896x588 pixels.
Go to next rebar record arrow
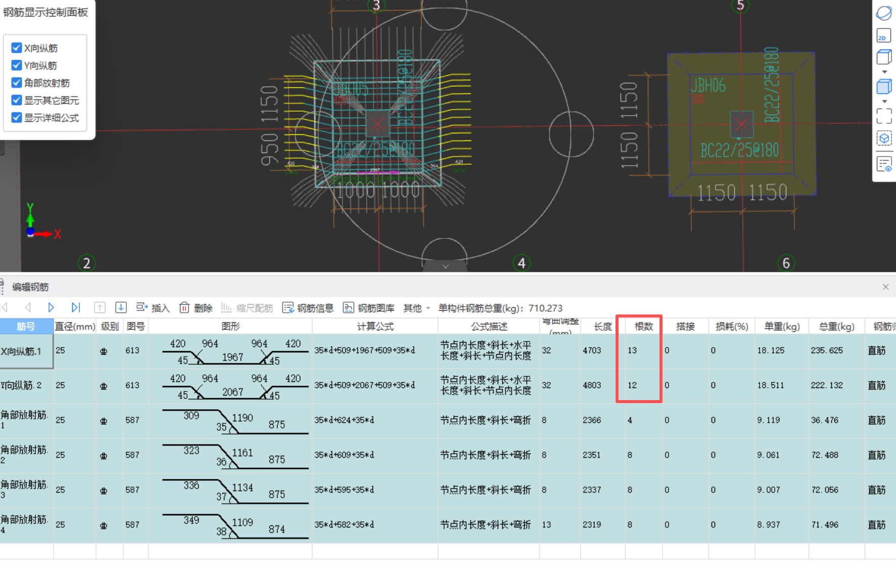pyautogui.click(x=51, y=308)
